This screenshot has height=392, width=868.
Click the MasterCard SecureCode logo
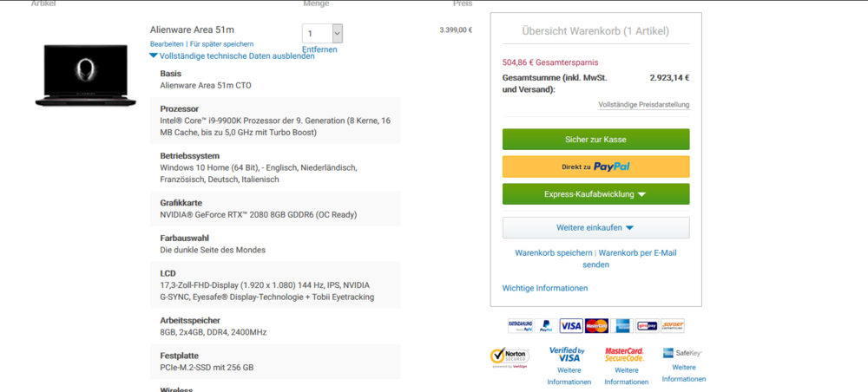click(624, 354)
